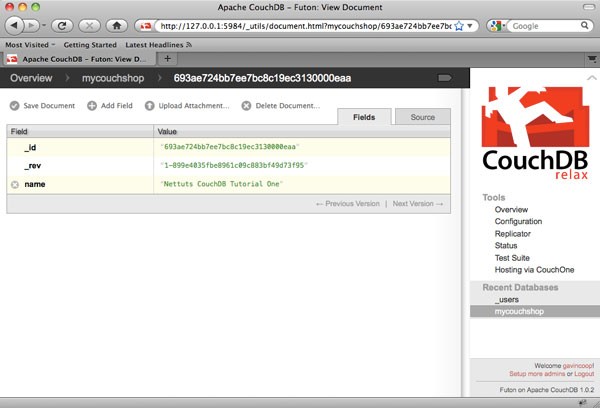Open the mycouchshop recent database
The width and height of the screenshot is (600, 408).
(x=519, y=312)
